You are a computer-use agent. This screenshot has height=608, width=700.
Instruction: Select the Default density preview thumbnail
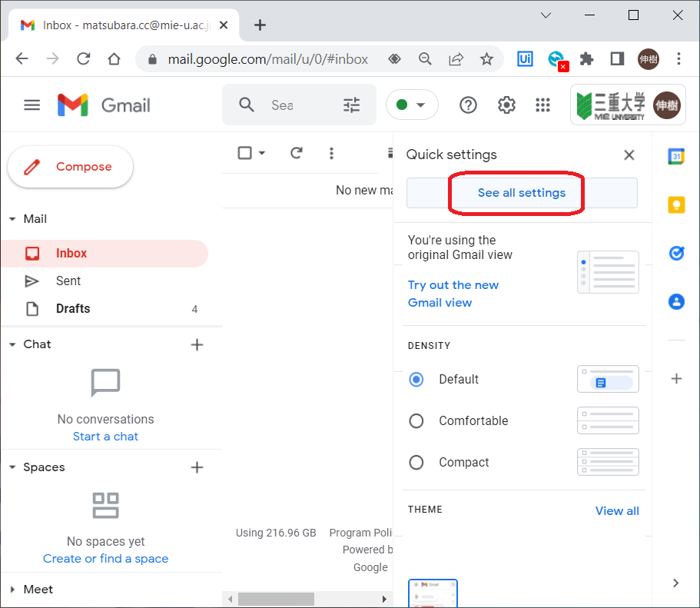(608, 379)
